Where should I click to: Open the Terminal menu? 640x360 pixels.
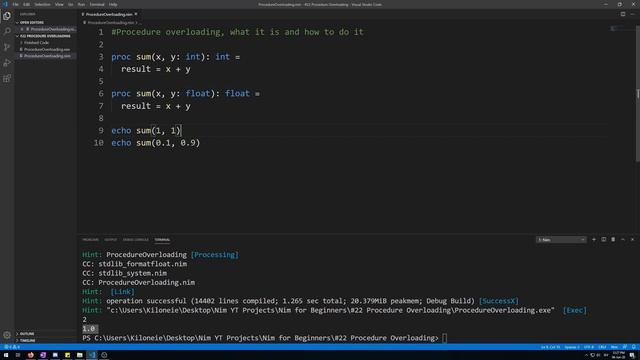coord(97,4)
